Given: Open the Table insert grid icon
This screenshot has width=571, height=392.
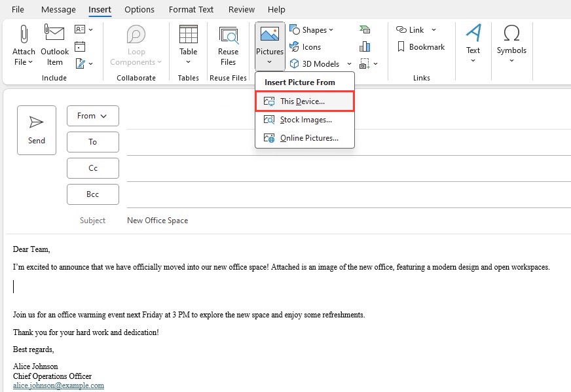Looking at the screenshot, I should (189, 34).
